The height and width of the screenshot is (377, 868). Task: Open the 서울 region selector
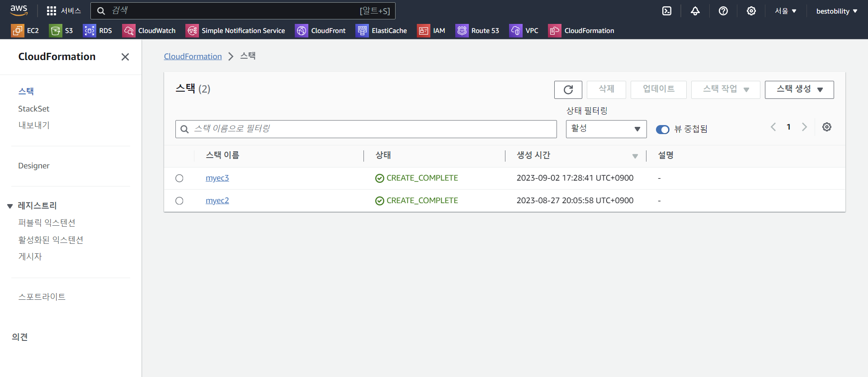tap(786, 11)
